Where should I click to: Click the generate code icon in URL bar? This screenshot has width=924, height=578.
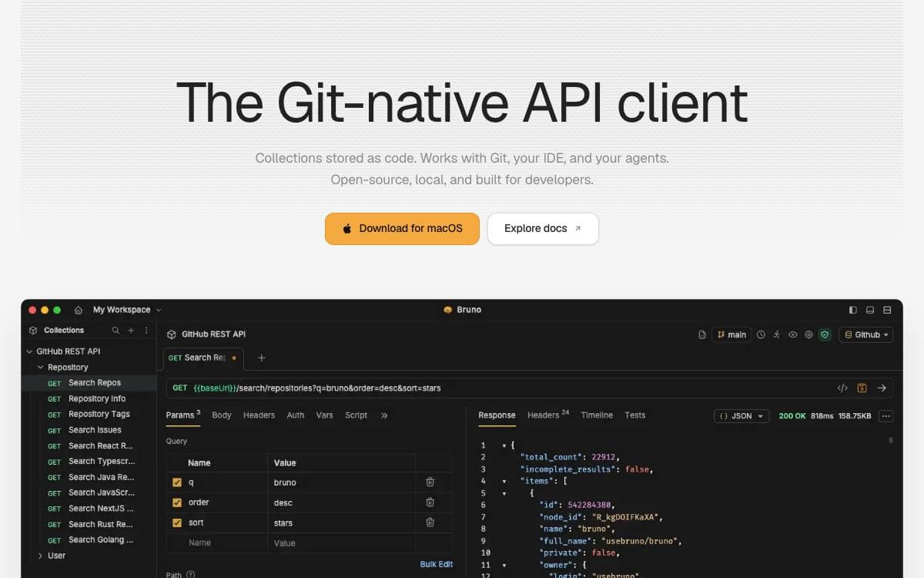tap(842, 388)
